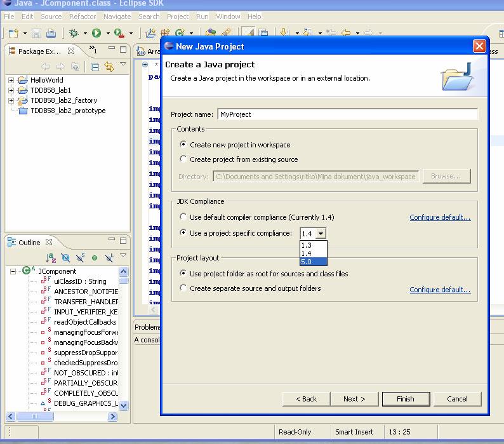Viewport: 504px width, 444px height.
Task: Select Use a project specific compliance
Action: coord(183,232)
